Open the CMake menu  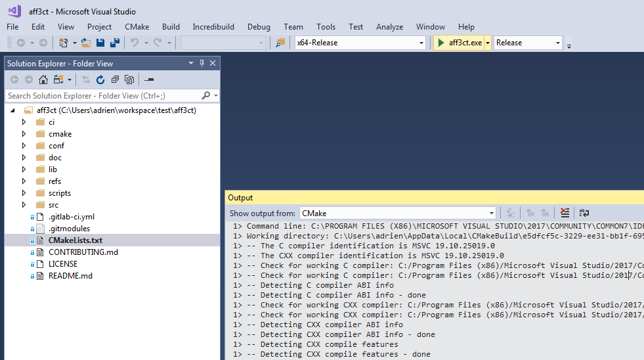(137, 27)
